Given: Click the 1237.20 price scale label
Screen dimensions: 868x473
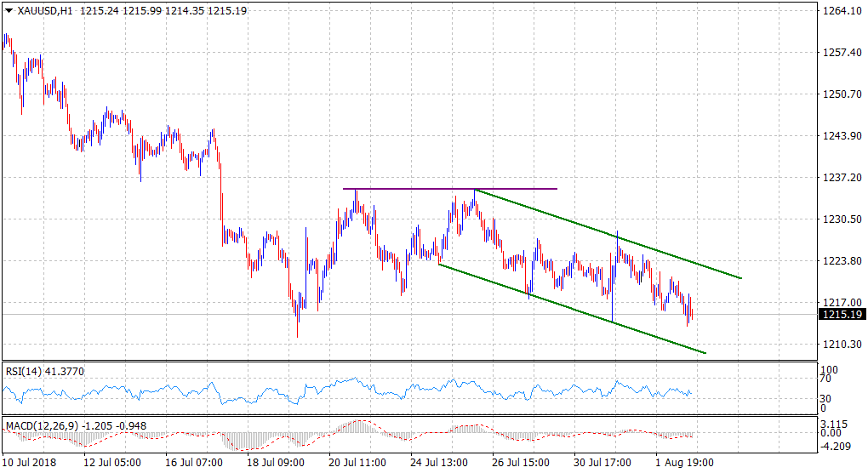Looking at the screenshot, I should click(842, 178).
